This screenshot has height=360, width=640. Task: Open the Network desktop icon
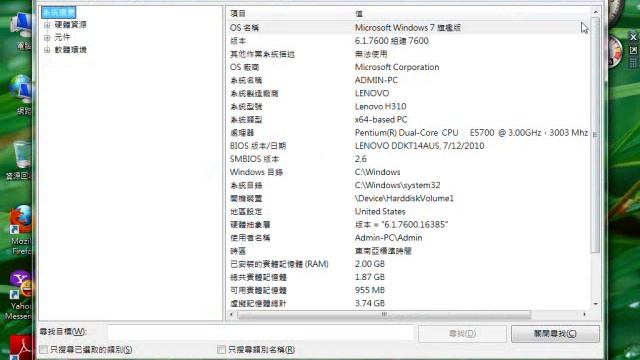tap(21, 95)
